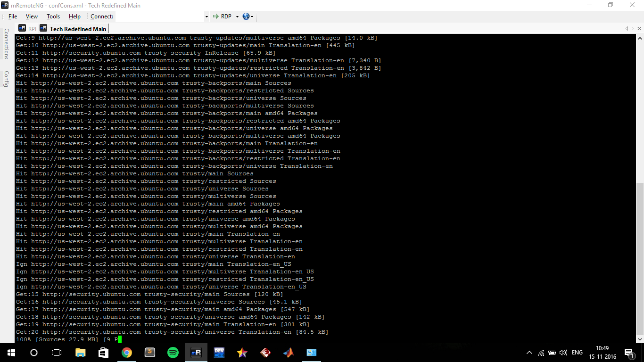Viewport: 644px width, 362px height.
Task: Click the 'Get:11' trusty-security InRelease line
Action: pos(146,53)
